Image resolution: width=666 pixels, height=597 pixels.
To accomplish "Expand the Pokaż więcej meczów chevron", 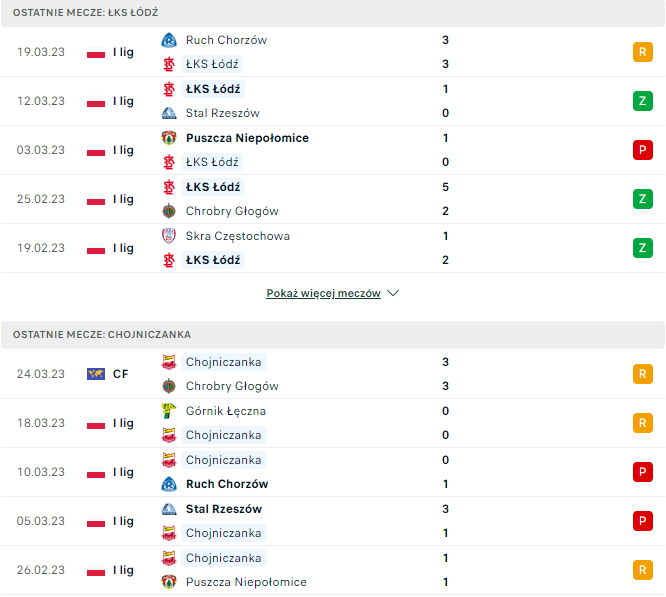I will [x=393, y=294].
